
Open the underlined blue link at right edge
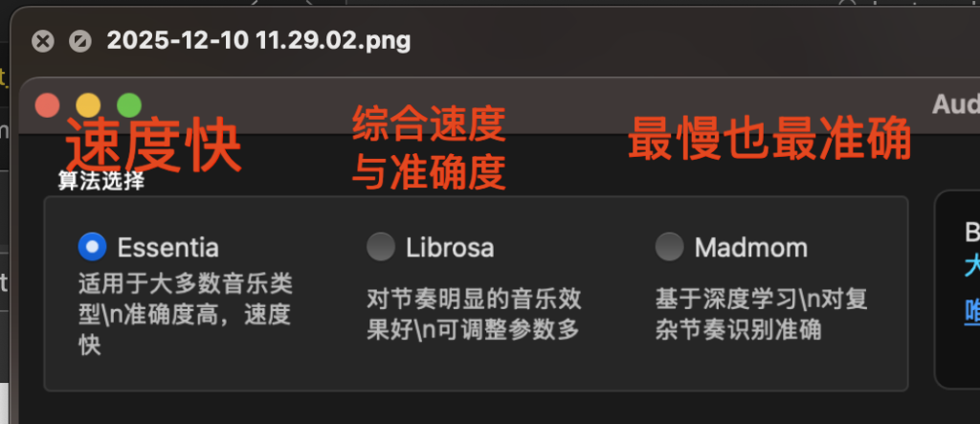tap(970, 310)
